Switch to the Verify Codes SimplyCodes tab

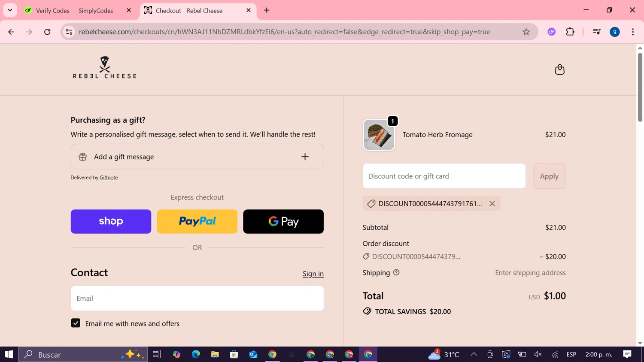74,10
